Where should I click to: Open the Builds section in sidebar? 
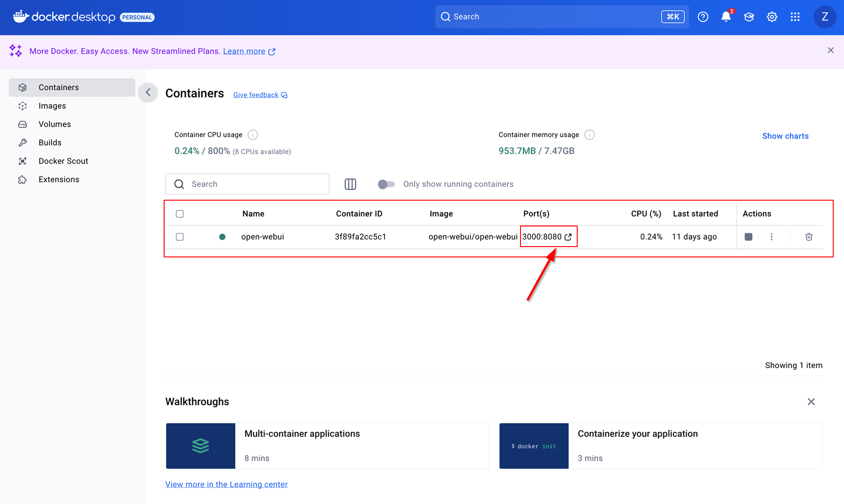(50, 143)
